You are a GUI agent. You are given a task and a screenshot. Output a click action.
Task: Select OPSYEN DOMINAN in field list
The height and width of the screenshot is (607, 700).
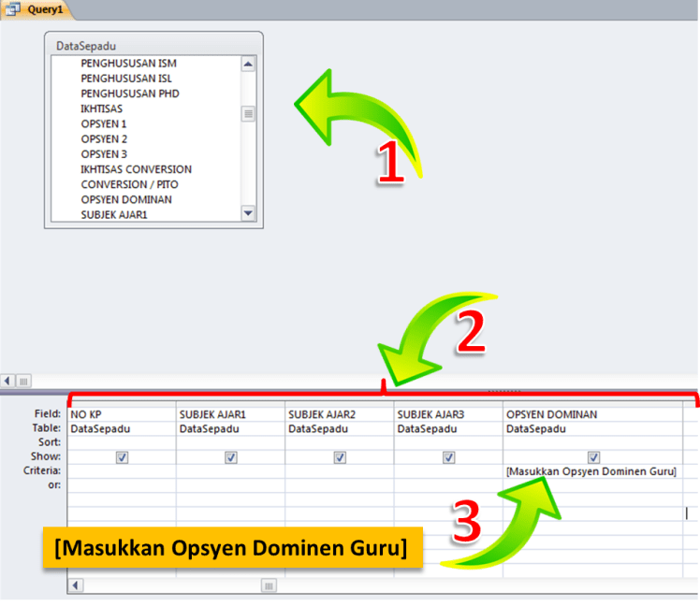click(126, 199)
